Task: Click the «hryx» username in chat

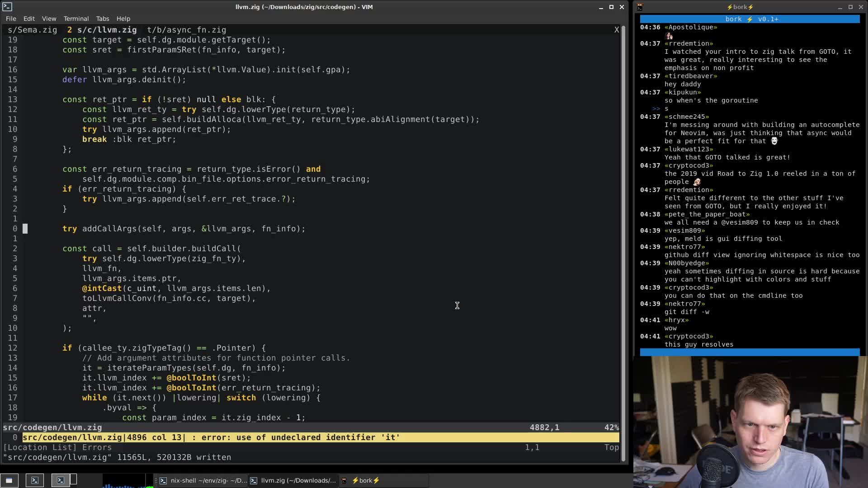Action: coord(676,320)
